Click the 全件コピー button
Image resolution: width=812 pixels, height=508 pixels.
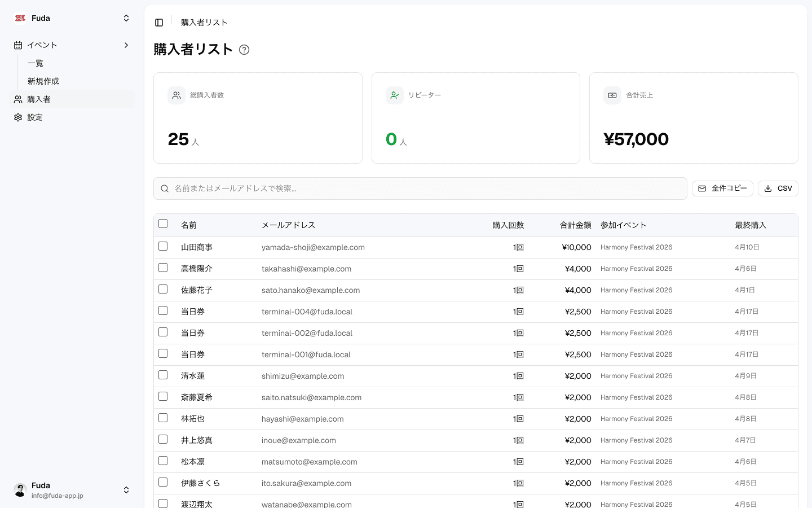click(x=722, y=188)
